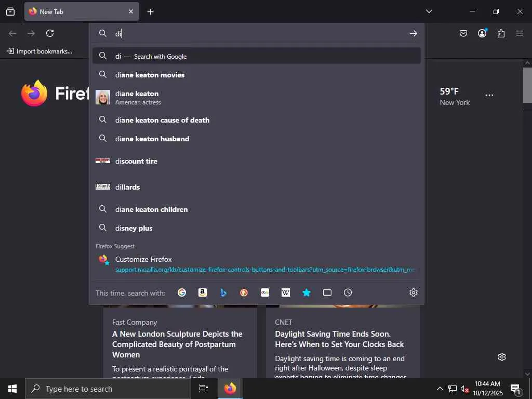
Task: Open the weather widget three-dot menu
Action: (489, 96)
